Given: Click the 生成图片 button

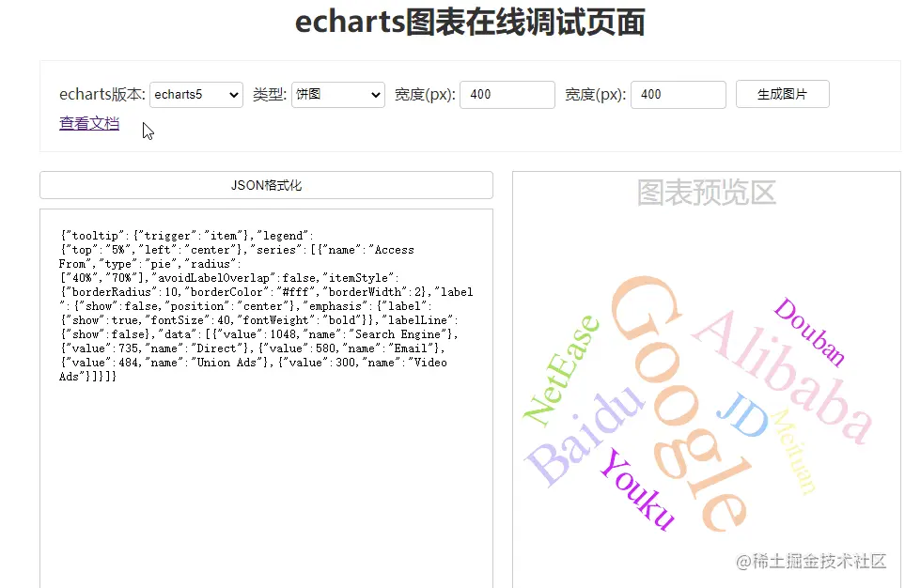Looking at the screenshot, I should 783,94.
